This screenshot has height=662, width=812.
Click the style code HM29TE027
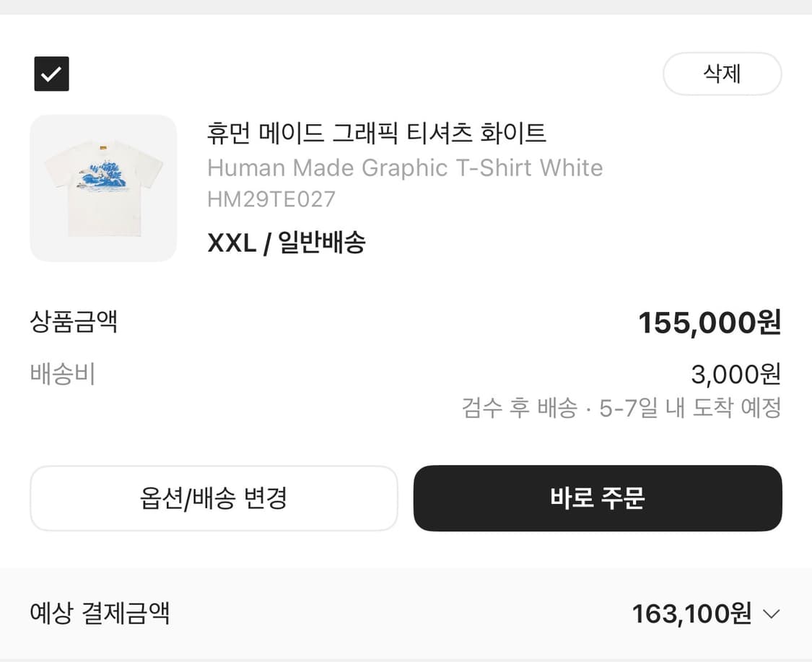pos(271,199)
